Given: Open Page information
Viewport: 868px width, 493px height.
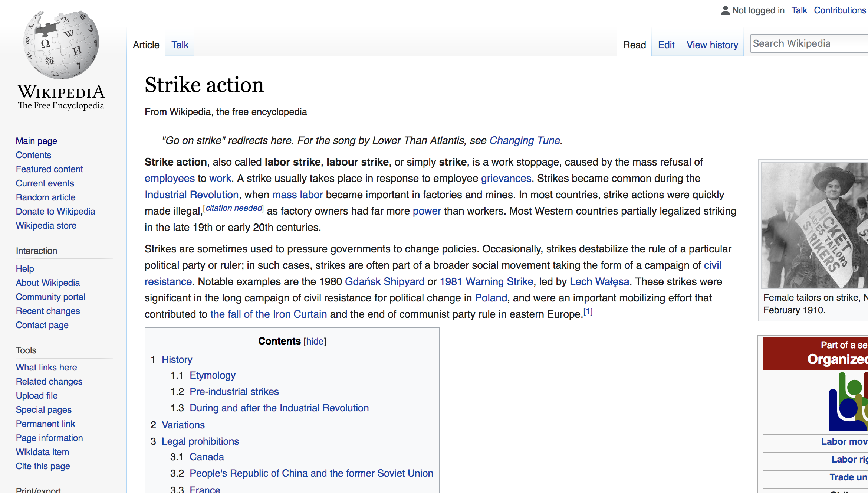Looking at the screenshot, I should click(49, 438).
